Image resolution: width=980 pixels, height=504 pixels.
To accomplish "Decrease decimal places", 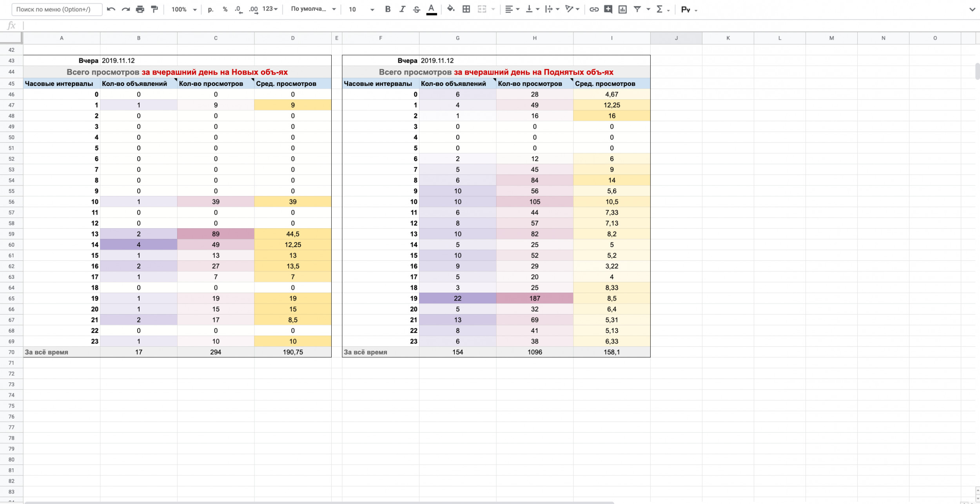I will (x=239, y=9).
